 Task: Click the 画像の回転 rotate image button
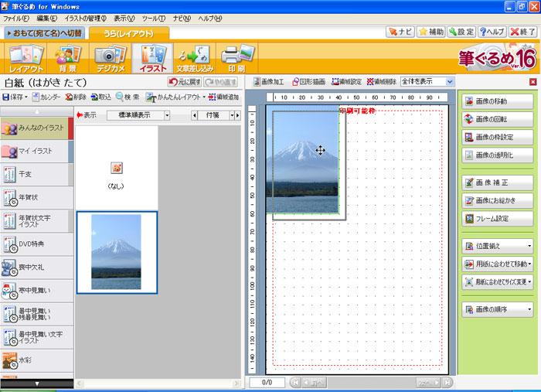pos(498,118)
